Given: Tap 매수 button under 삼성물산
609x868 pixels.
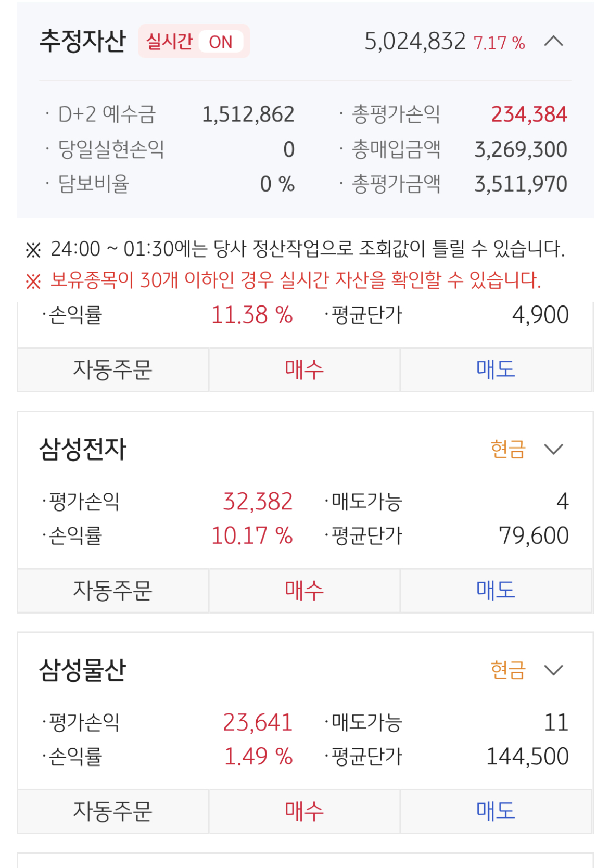Looking at the screenshot, I should 304,811.
